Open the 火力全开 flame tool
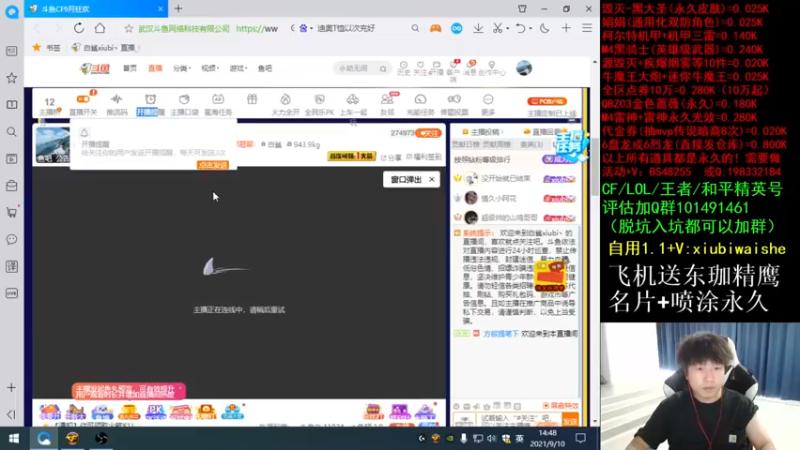Image resolution: width=800 pixels, height=450 pixels. point(285,104)
